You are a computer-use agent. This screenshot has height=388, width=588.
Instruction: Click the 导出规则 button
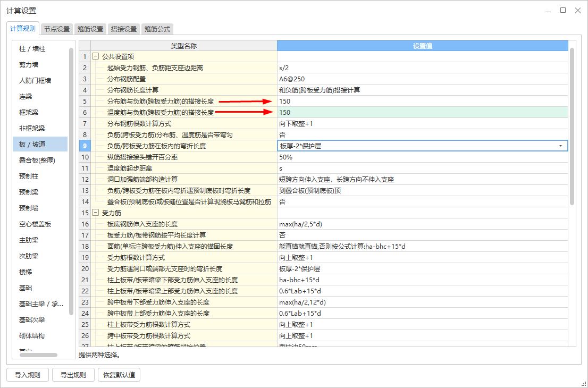(x=73, y=375)
